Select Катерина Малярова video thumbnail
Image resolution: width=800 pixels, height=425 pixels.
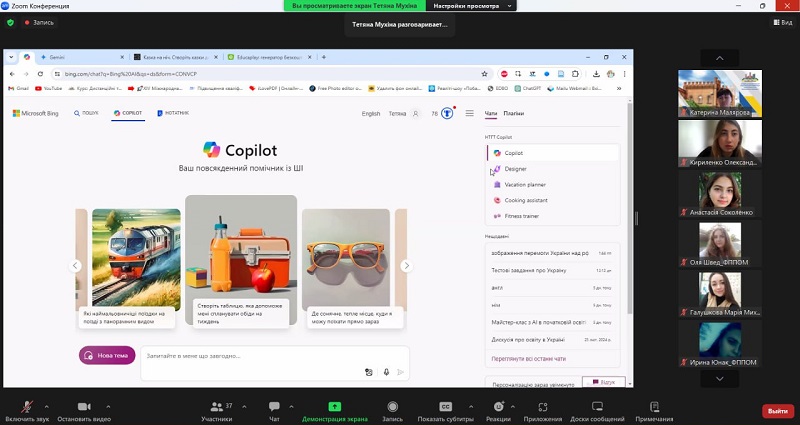[x=719, y=93]
